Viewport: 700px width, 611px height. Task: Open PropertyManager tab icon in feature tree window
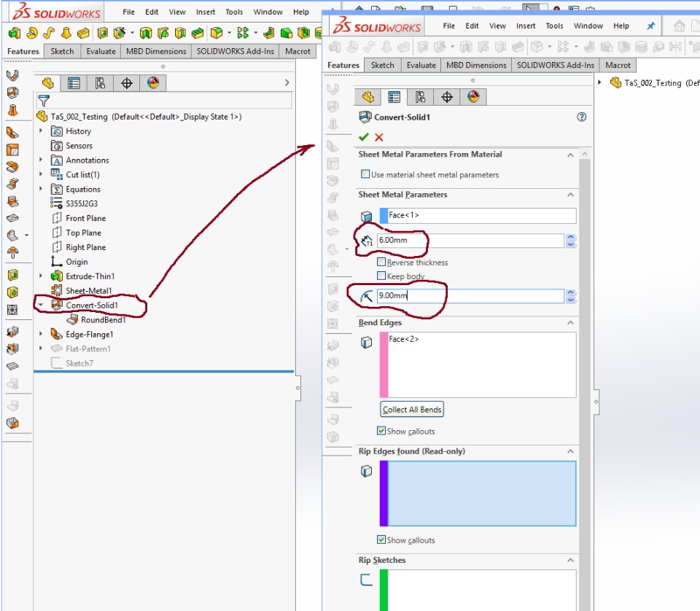pos(74,83)
